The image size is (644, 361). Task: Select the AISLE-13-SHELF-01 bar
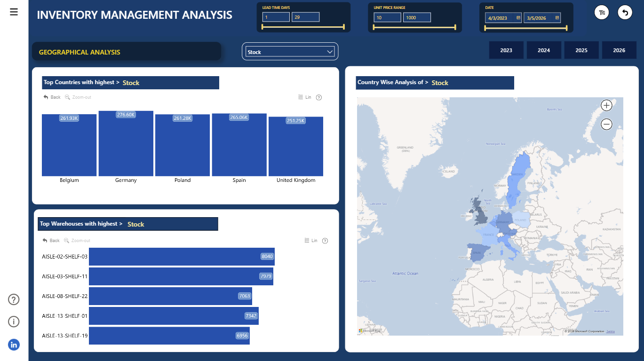click(174, 316)
